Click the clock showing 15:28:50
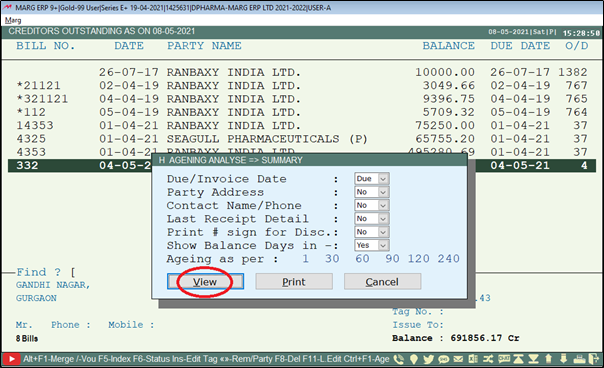 click(581, 33)
